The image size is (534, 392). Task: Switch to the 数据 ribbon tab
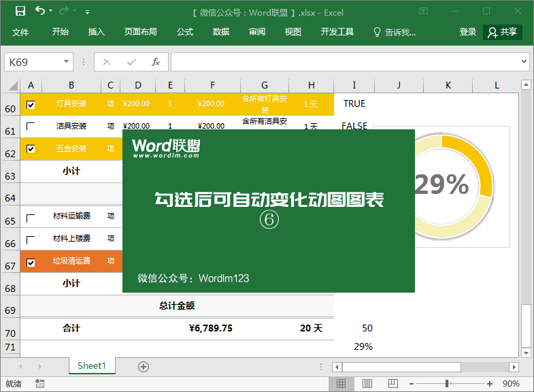(221, 32)
